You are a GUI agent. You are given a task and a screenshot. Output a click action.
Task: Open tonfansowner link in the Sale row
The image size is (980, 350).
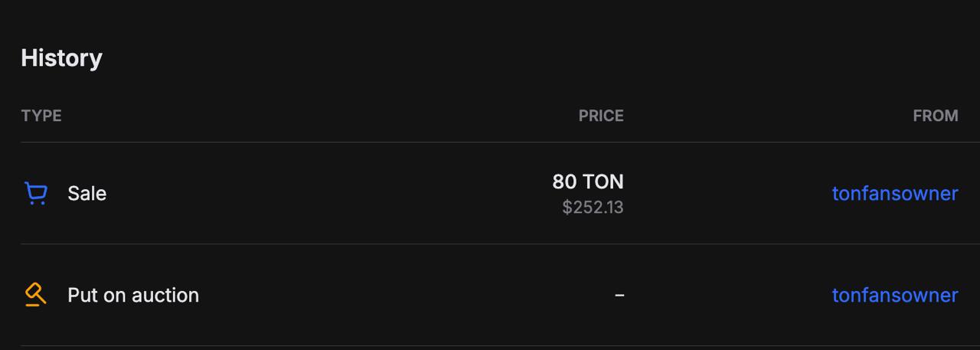click(x=895, y=193)
